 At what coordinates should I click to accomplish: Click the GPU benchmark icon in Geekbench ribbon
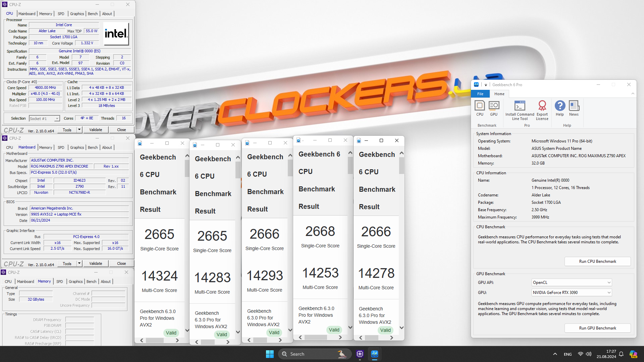click(494, 109)
